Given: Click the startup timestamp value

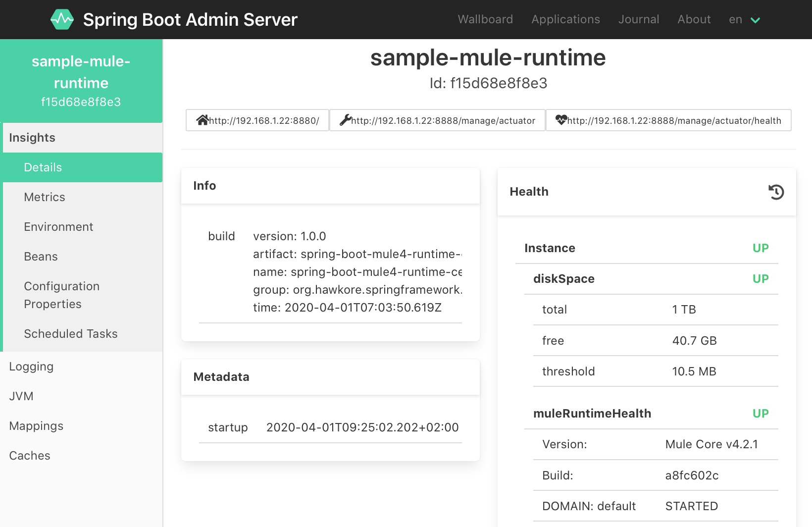Looking at the screenshot, I should coord(362,427).
